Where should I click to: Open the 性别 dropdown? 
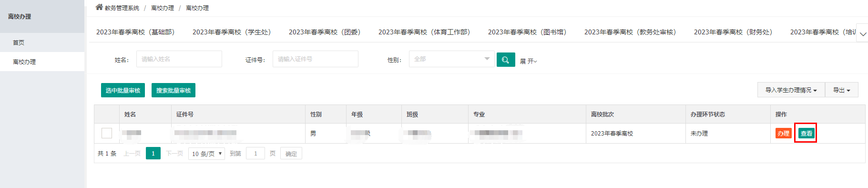tap(452, 59)
